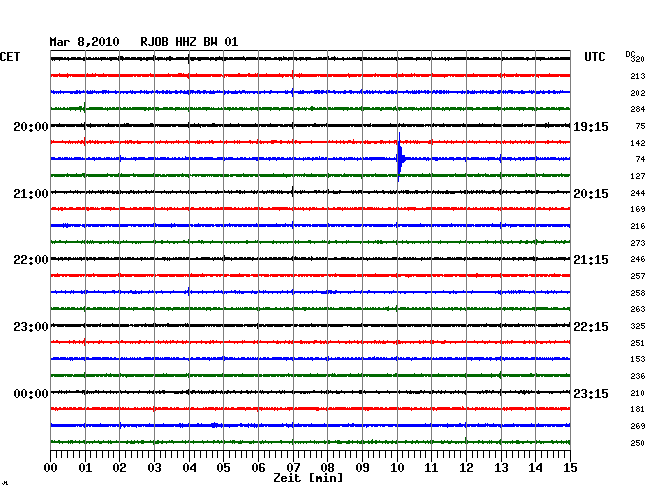Click minute label 11 on the x-axis
The width and height of the screenshot is (650, 494).
tap(431, 468)
